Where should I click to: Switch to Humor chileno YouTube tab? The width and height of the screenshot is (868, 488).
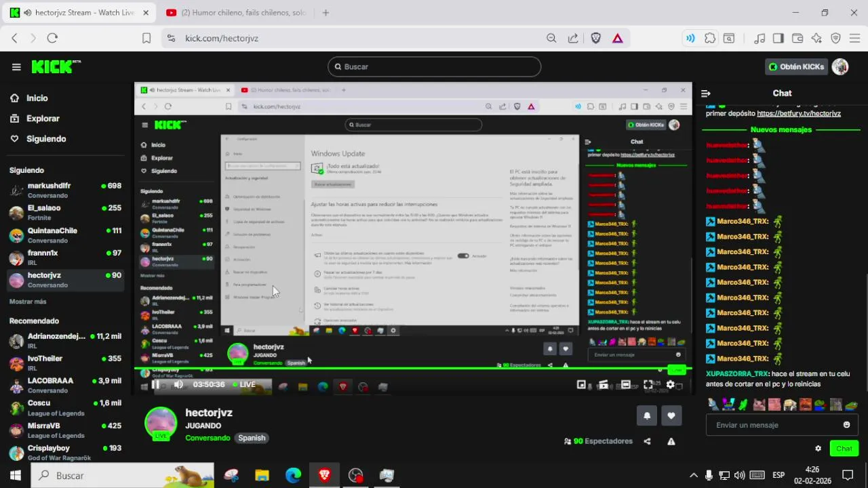tap(235, 12)
